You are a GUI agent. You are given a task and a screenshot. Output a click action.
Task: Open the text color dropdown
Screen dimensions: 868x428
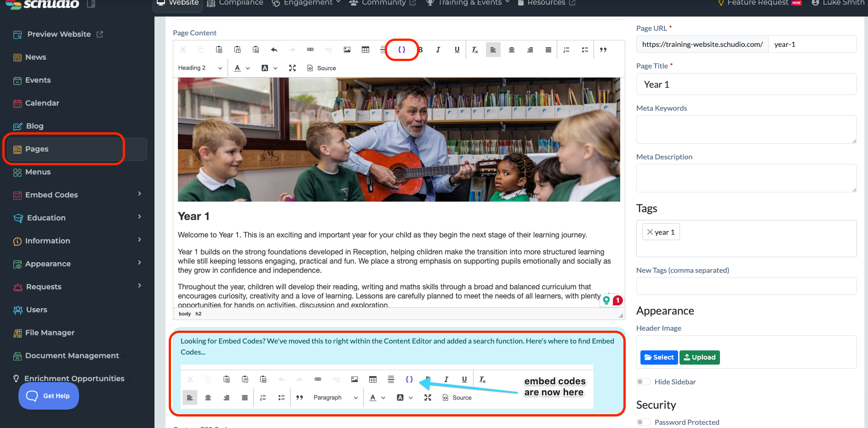click(x=242, y=68)
